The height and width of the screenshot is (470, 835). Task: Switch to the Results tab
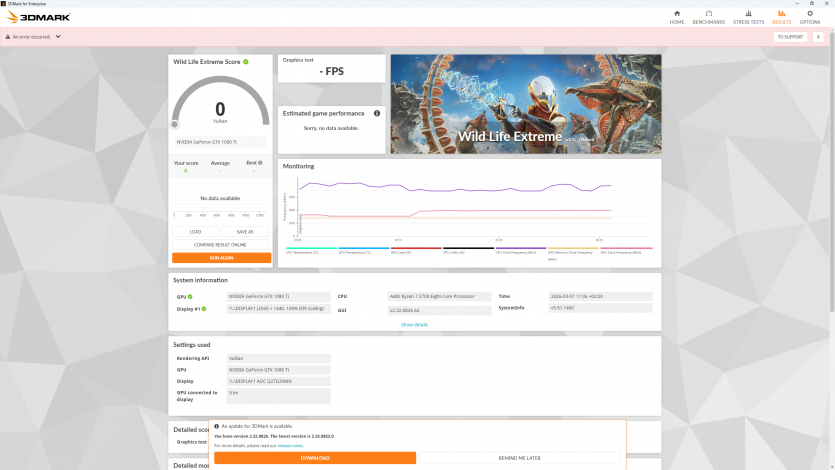[781, 16]
